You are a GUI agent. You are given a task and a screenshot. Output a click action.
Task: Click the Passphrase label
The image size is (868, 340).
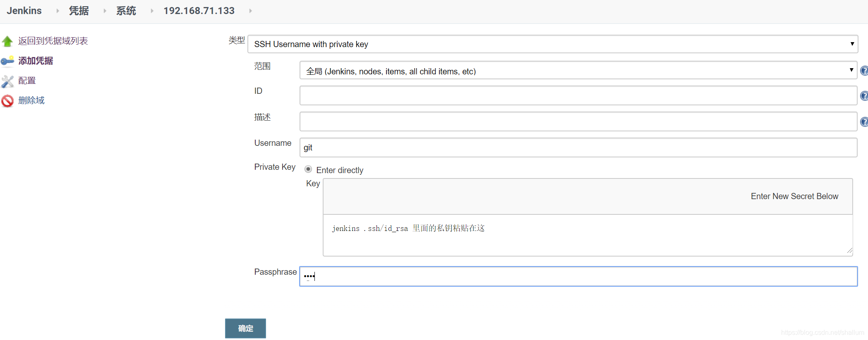(x=276, y=272)
